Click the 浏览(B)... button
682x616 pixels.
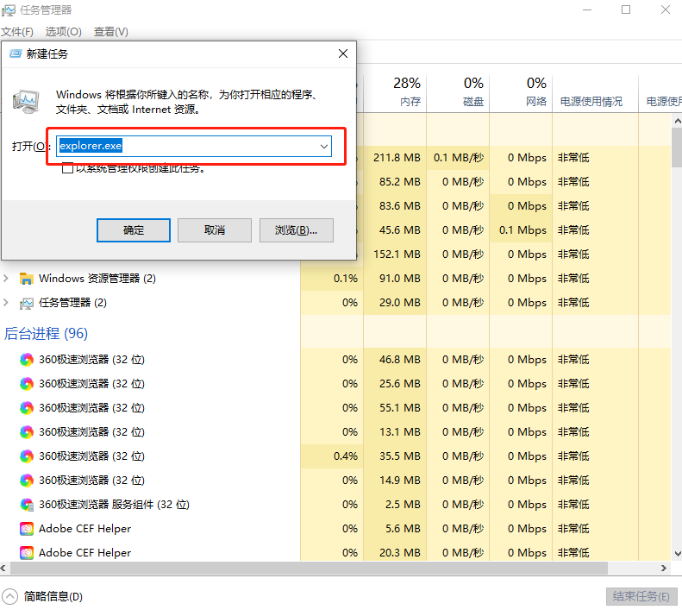(297, 230)
